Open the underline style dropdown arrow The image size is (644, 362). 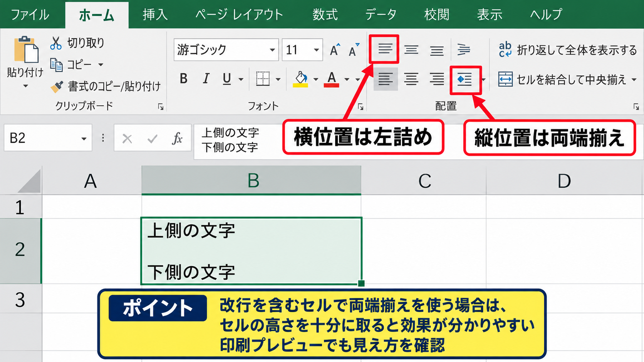[x=241, y=80]
